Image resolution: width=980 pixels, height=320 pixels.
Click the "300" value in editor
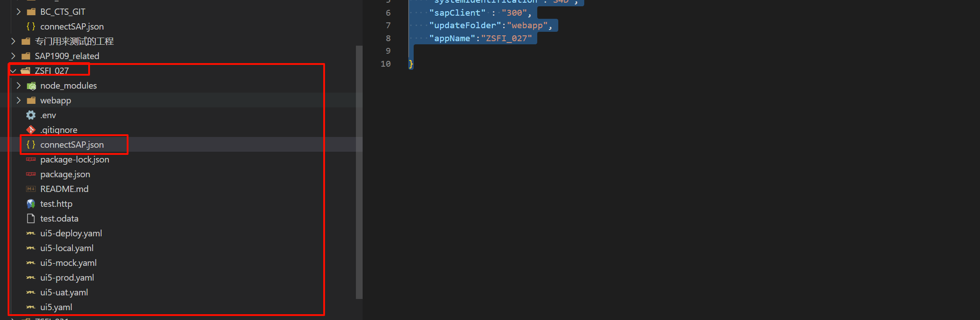514,13
